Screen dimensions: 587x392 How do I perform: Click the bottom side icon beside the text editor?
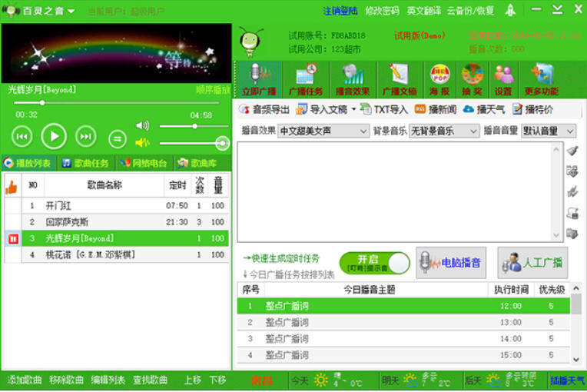tap(572, 234)
